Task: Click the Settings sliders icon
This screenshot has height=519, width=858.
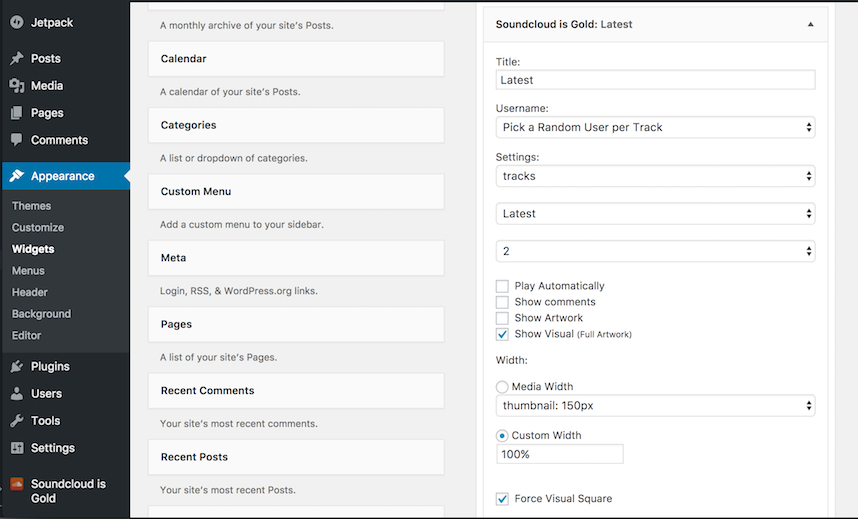Action: pyautogui.click(x=17, y=448)
